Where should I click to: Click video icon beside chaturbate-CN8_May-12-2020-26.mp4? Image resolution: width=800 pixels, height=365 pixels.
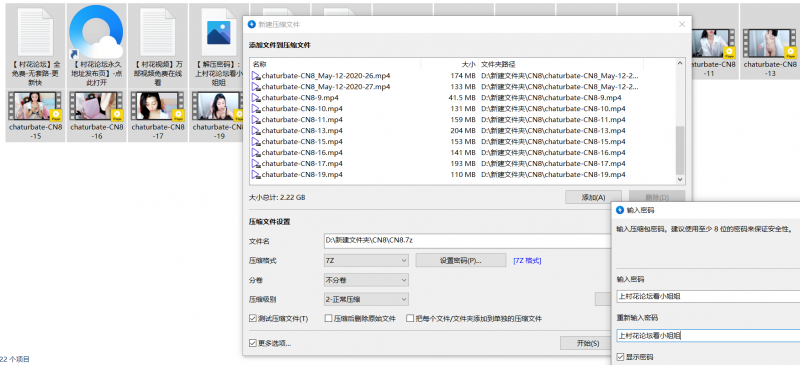[x=256, y=76]
